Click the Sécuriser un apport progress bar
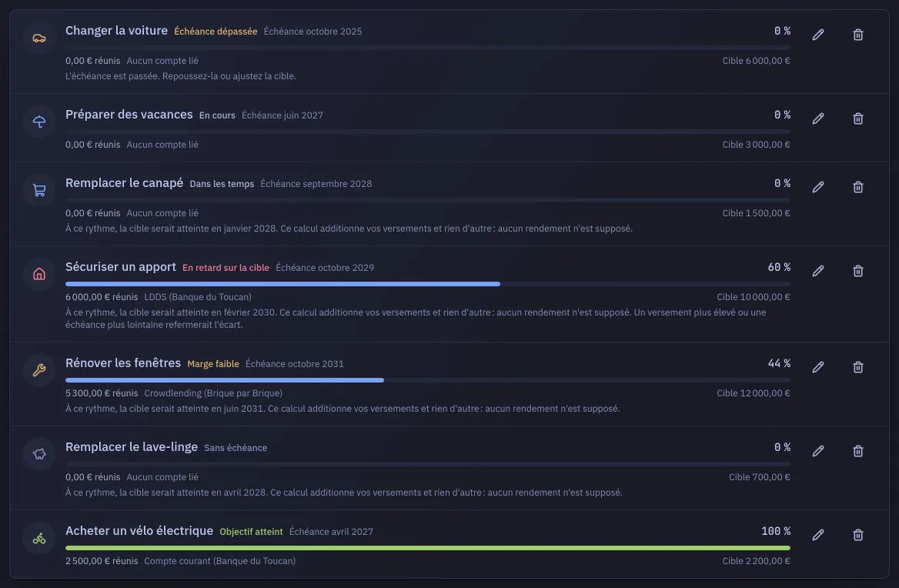This screenshot has height=588, width=899. [428, 284]
